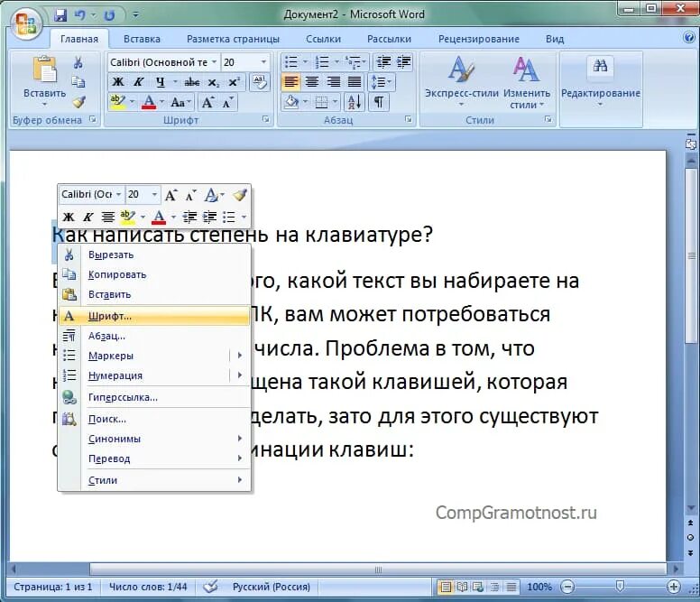Open the Ссылки ribbon tab

(323, 39)
